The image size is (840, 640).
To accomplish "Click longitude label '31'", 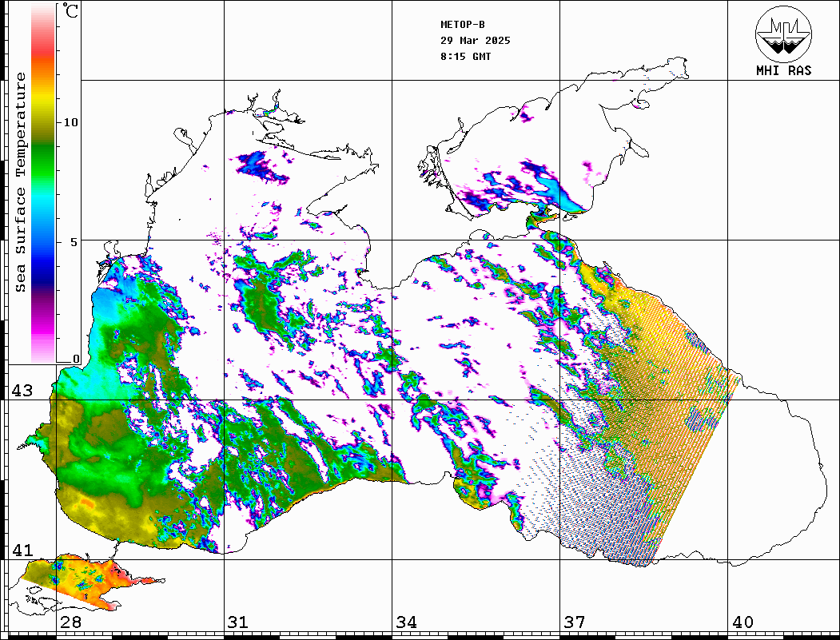I will pyautogui.click(x=238, y=622).
